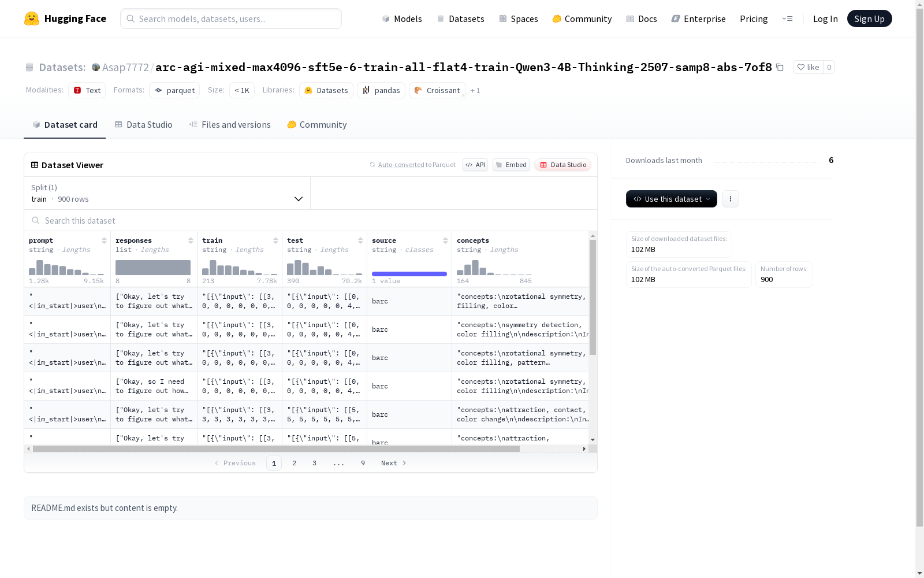Screen dimensions: 924x578
Task: Focus the Search this dataset field
Action: coord(311,220)
